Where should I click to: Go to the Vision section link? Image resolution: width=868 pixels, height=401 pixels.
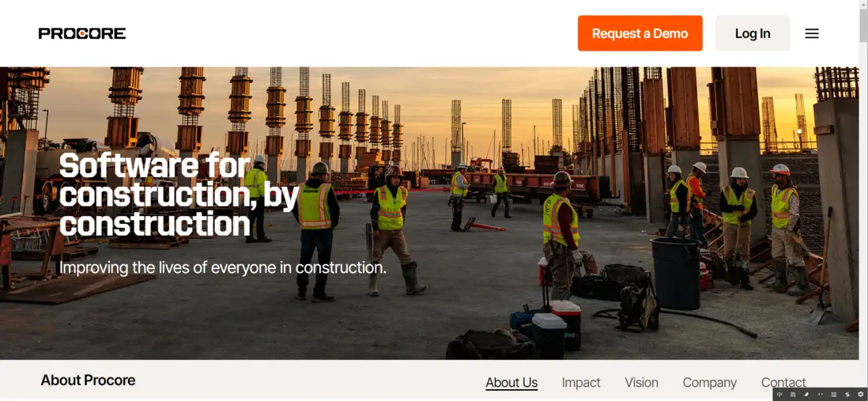641,383
